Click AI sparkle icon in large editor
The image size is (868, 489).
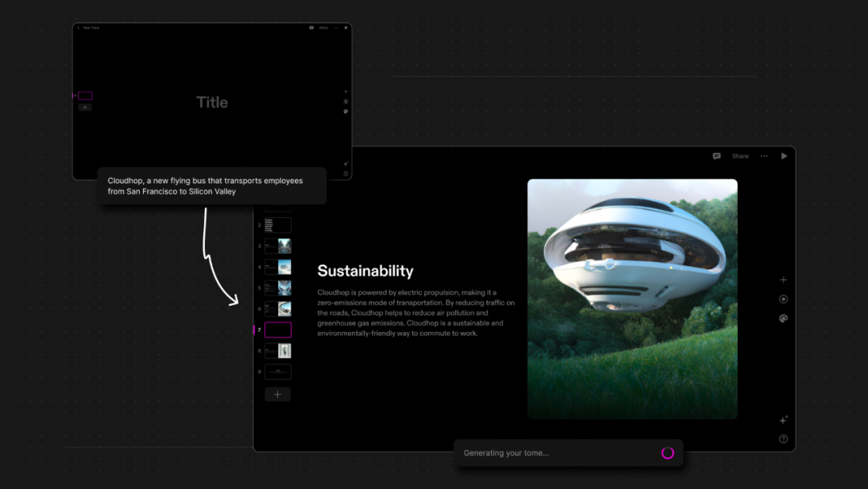click(784, 420)
